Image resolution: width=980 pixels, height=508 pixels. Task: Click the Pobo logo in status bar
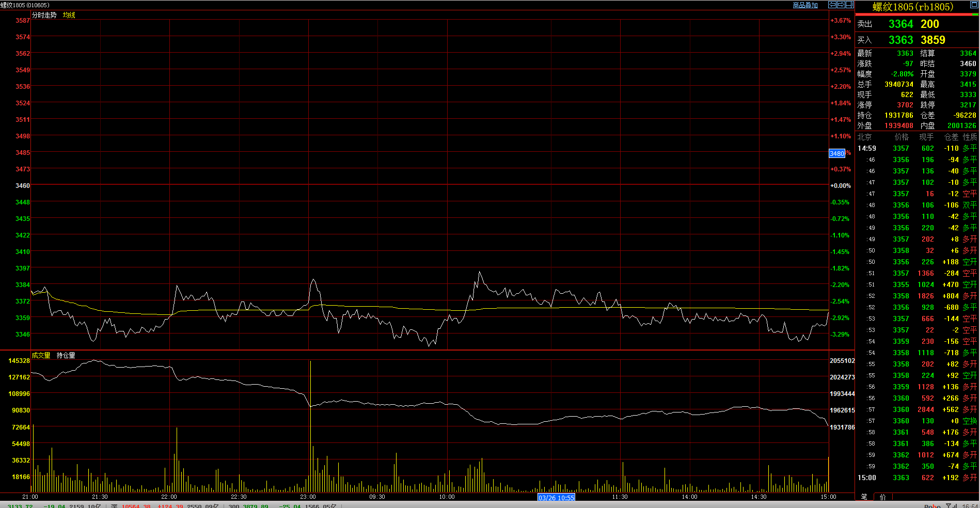coord(932,506)
